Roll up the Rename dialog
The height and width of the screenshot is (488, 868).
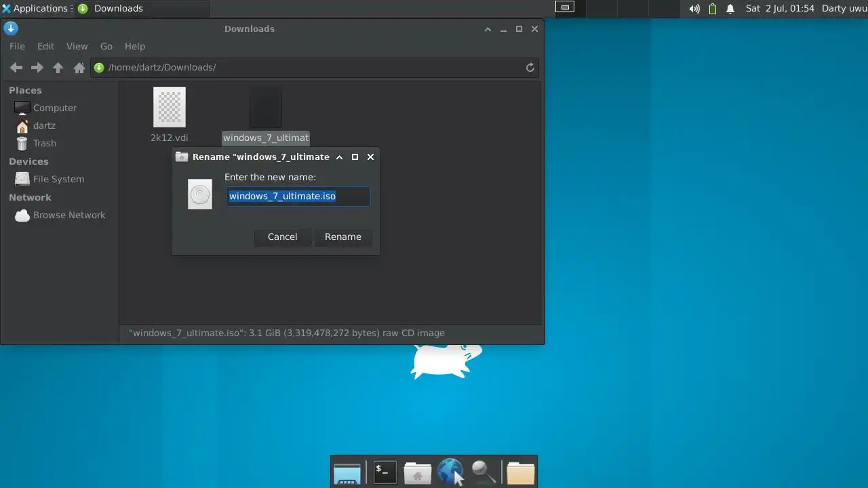(339, 157)
